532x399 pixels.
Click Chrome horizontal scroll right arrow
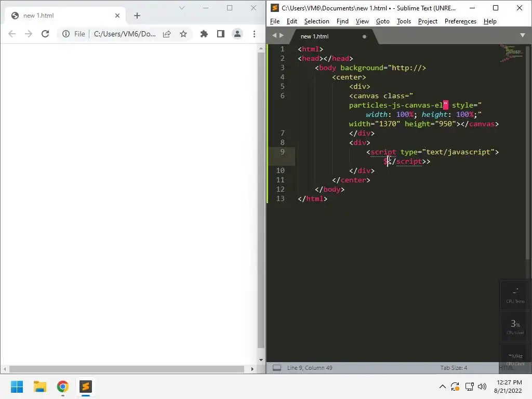click(x=252, y=369)
